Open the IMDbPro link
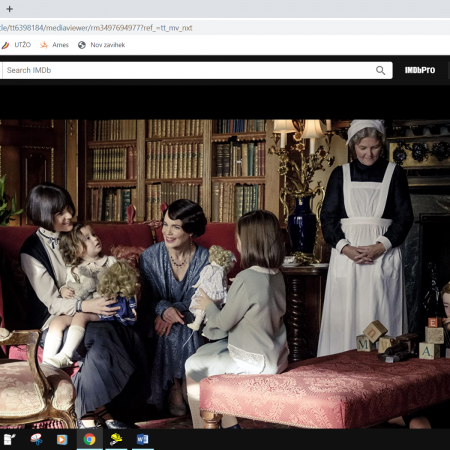This screenshot has height=450, width=450. (x=420, y=70)
